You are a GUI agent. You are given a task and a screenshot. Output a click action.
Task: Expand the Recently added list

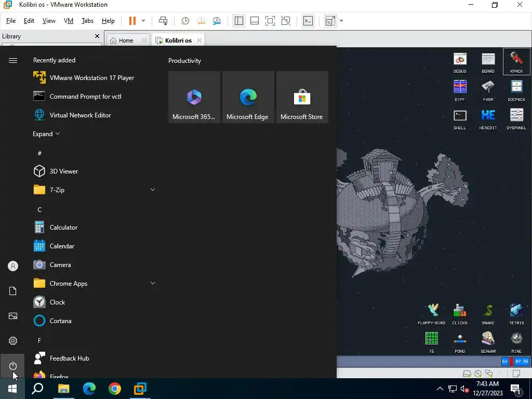coord(46,134)
